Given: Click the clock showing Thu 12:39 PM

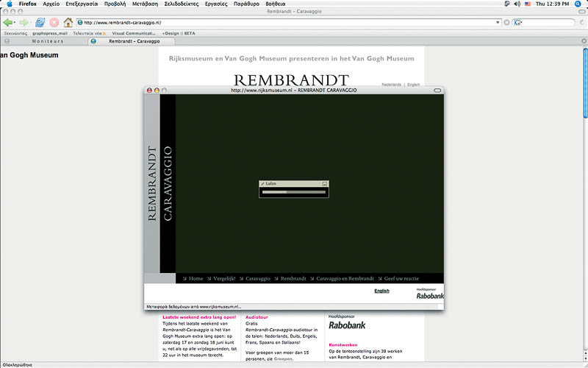Looking at the screenshot, I should 552,4.
